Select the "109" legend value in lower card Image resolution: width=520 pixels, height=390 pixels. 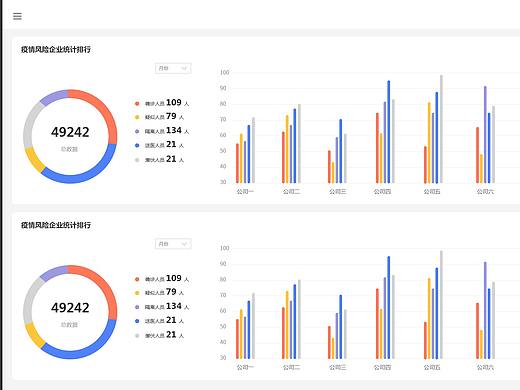coord(174,278)
